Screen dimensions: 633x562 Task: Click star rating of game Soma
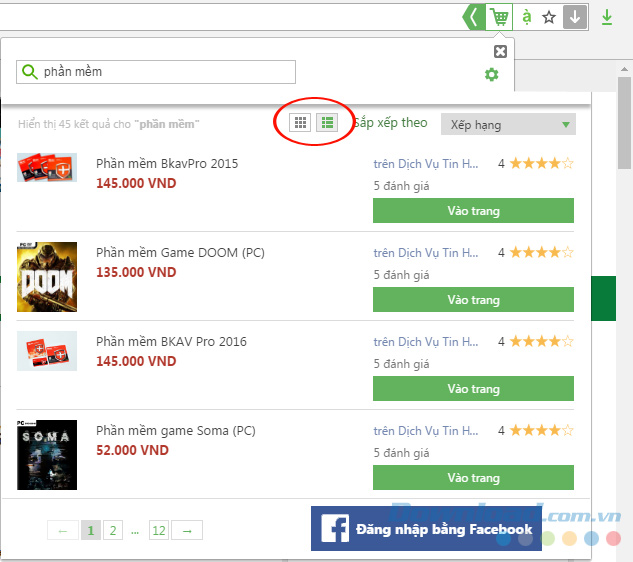click(541, 430)
